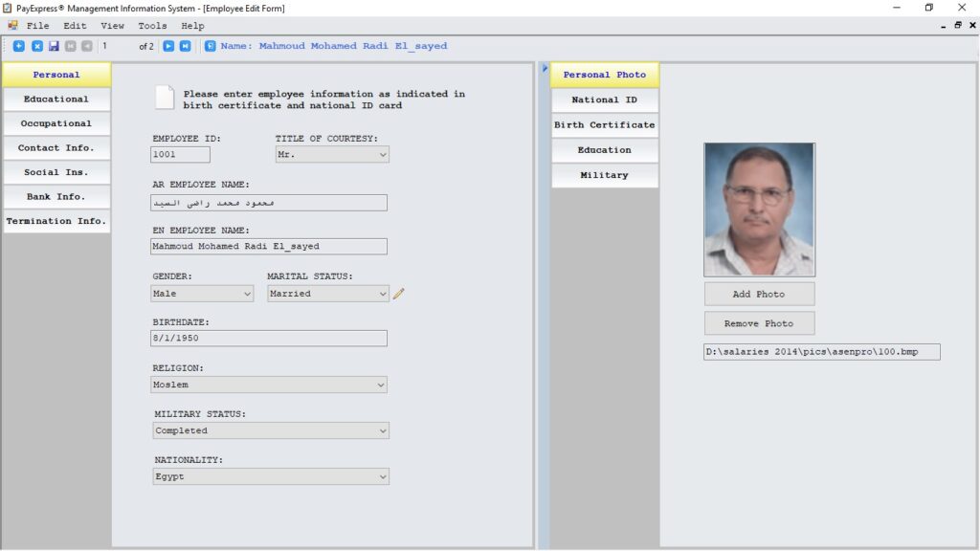Expand the Religion dropdown
The height and width of the screenshot is (551, 980).
381,385
